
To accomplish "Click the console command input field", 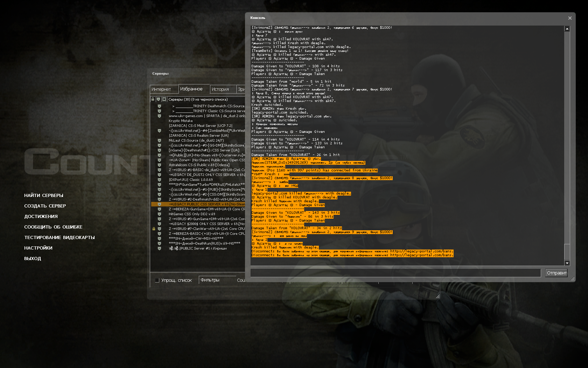I will (396, 273).
